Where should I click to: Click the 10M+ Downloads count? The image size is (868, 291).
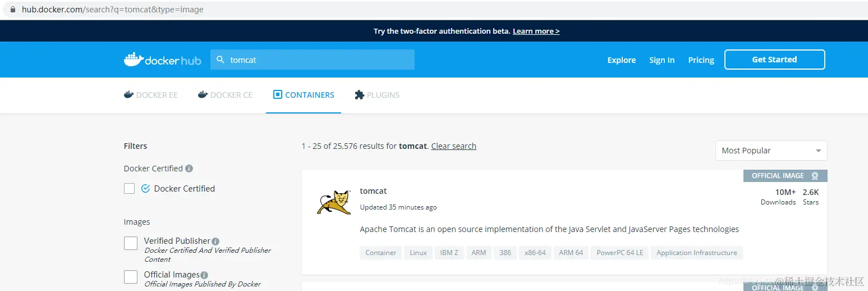[x=779, y=197]
